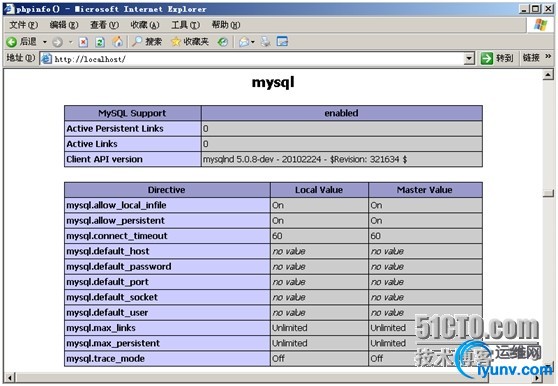558x386 pixels.
Task: Open the 帮助(H) menu
Action: [x=226, y=25]
